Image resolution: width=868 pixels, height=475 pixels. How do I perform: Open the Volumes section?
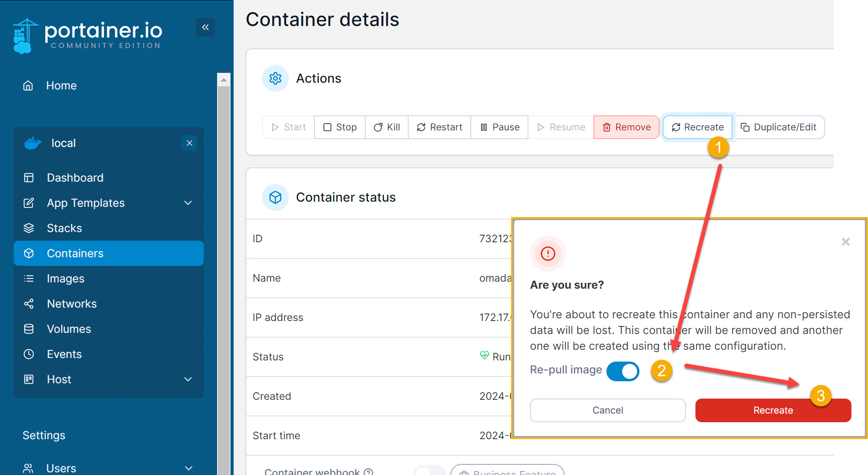[69, 329]
